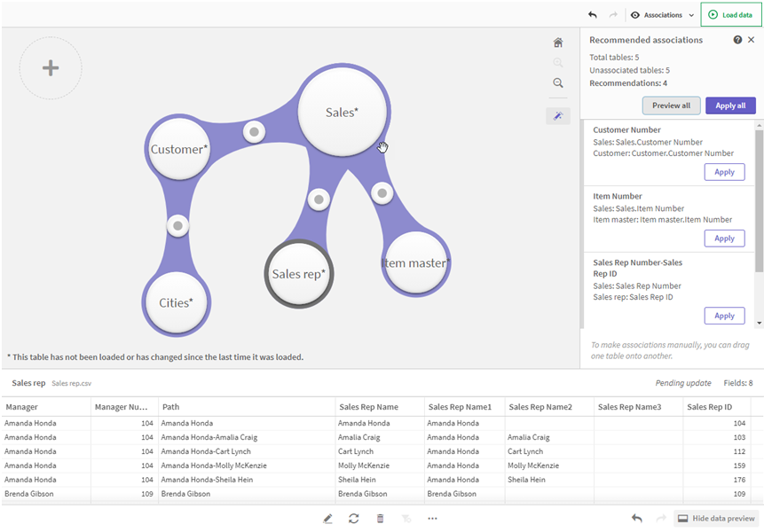
Task: Click the Item Number recommendation title
Action: click(x=618, y=196)
